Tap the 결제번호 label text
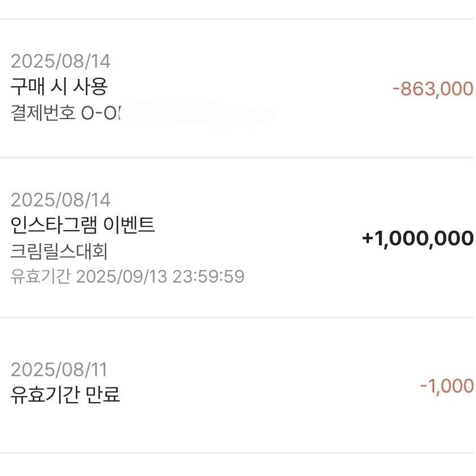476x476 pixels. coord(44,113)
